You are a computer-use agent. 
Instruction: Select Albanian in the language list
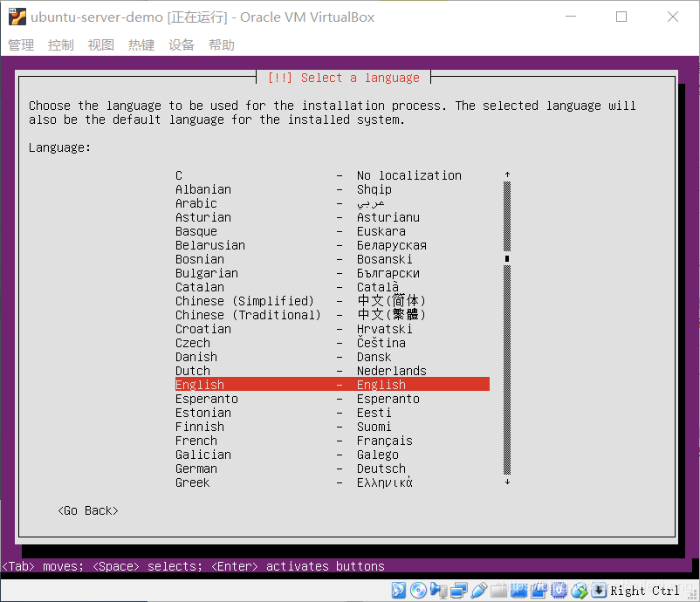coord(333,189)
